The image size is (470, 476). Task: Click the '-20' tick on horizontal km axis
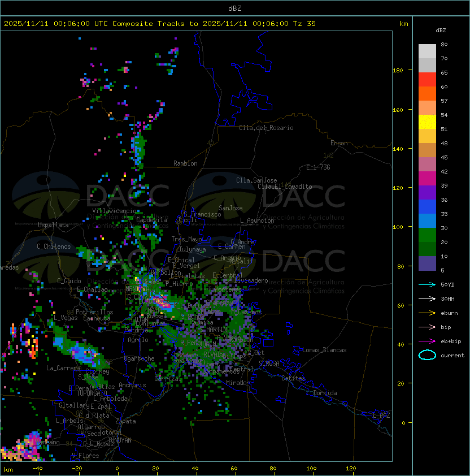[x=77, y=469]
